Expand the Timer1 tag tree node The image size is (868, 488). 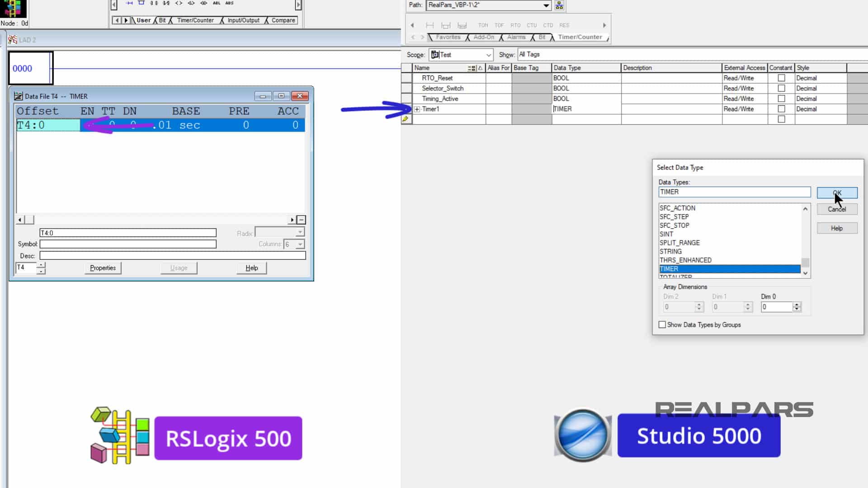(x=416, y=109)
